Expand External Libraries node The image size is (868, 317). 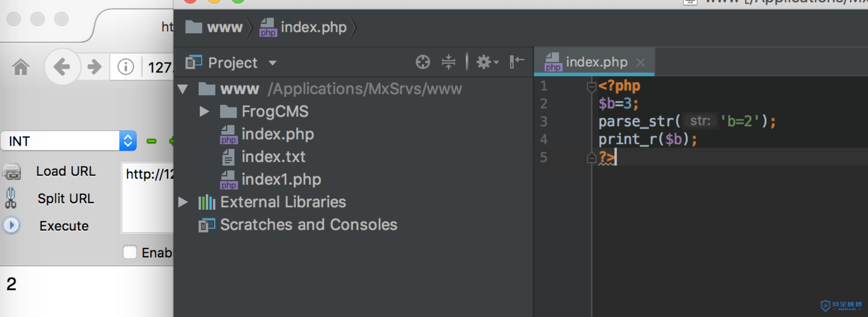[x=183, y=202]
